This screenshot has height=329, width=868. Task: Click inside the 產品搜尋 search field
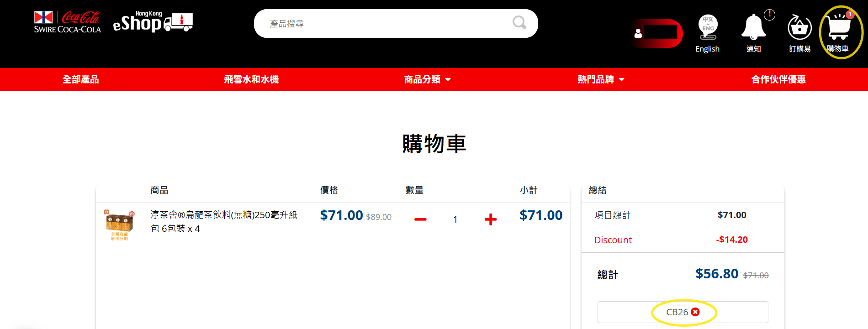(384, 24)
